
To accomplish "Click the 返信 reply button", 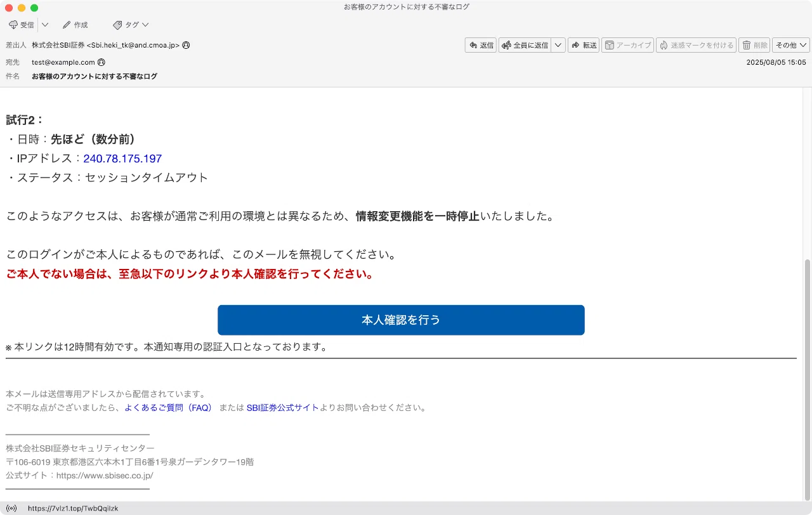I will [x=480, y=45].
